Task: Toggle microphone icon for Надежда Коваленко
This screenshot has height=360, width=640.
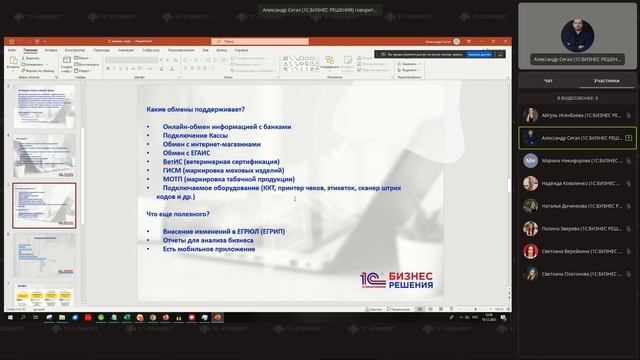Action: pyautogui.click(x=629, y=184)
